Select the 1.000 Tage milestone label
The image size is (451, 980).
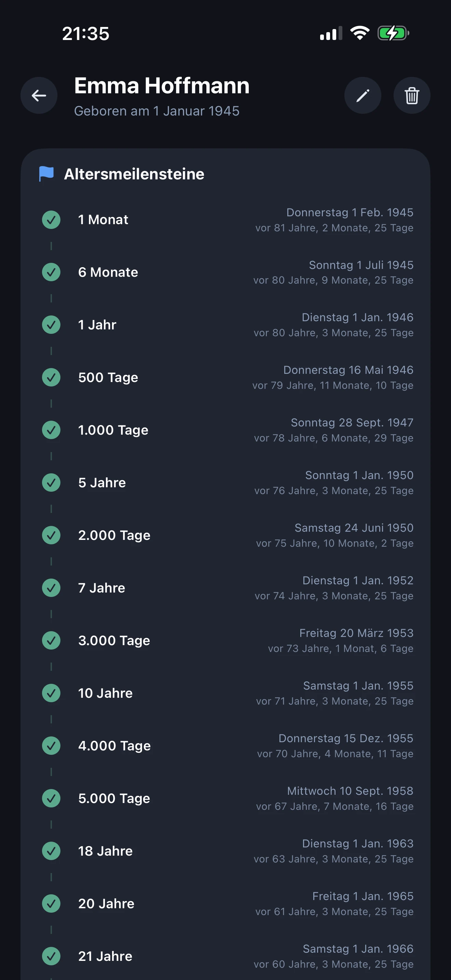click(x=113, y=430)
